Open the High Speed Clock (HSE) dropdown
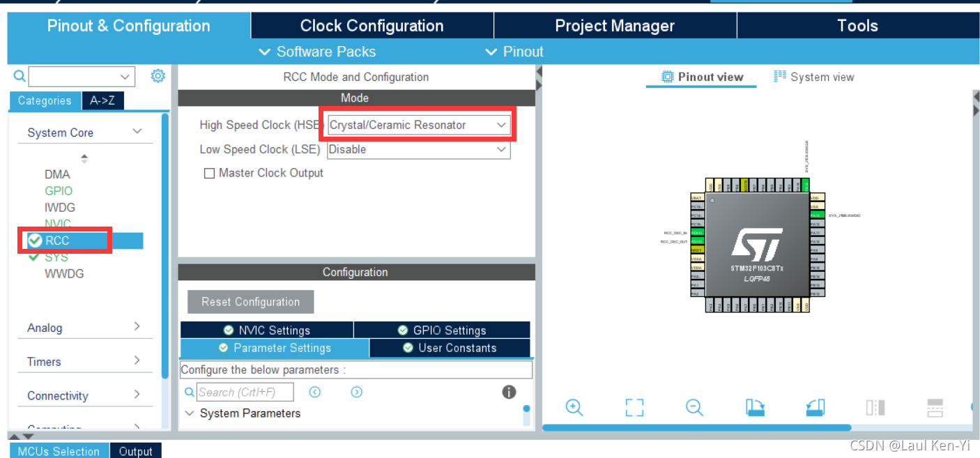 click(419, 125)
